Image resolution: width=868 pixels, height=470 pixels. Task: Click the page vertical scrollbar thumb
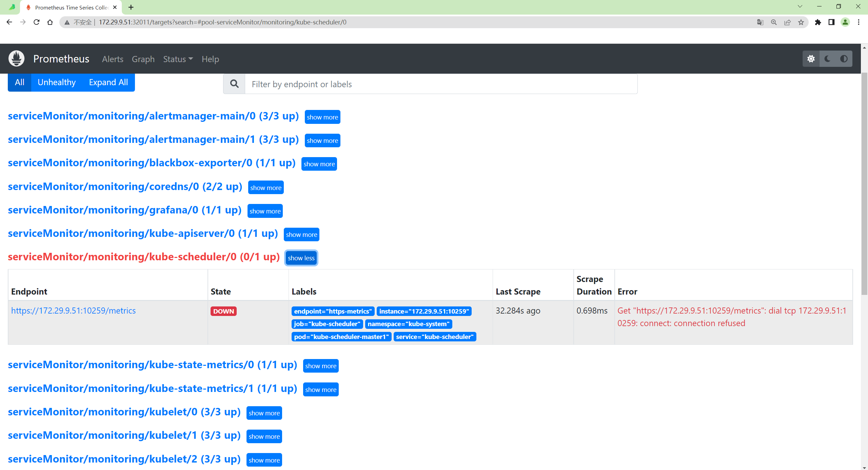864,183
